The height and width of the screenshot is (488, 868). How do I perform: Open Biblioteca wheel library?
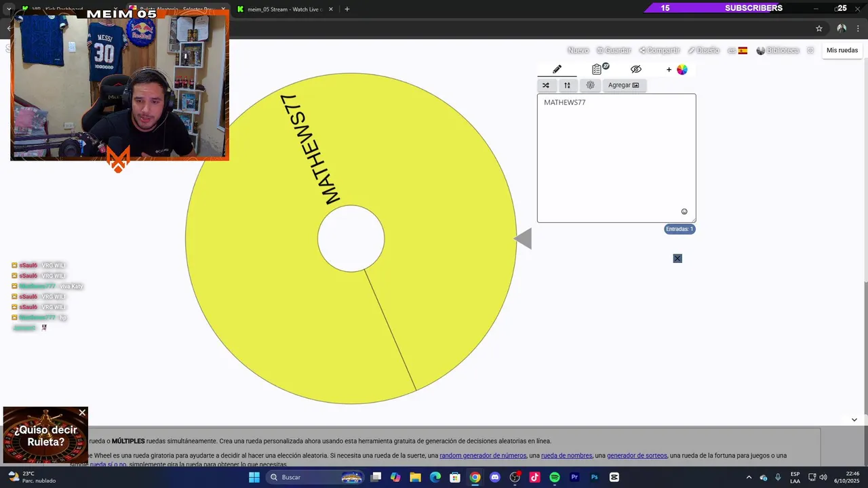click(x=778, y=50)
